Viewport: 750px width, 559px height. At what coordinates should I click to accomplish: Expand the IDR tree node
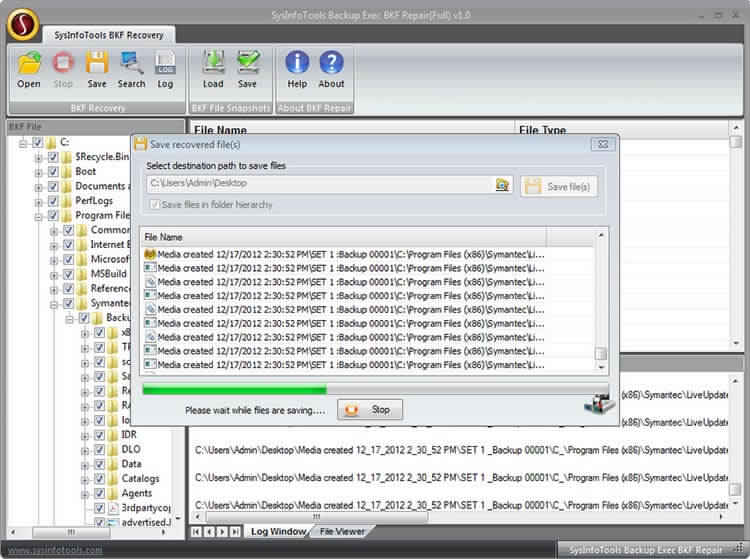coord(85,436)
